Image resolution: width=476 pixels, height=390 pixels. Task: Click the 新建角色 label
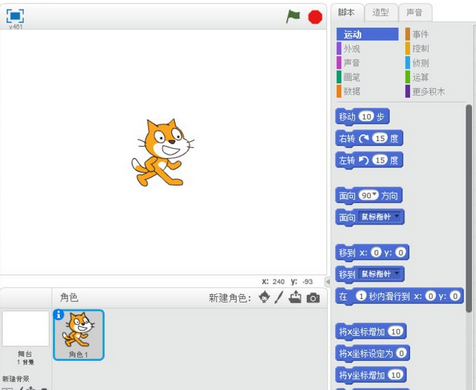coord(230,298)
